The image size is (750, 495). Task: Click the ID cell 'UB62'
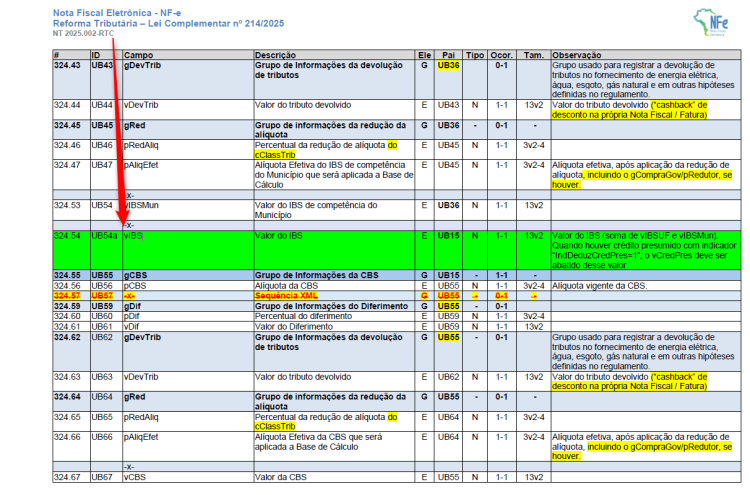[x=102, y=338]
